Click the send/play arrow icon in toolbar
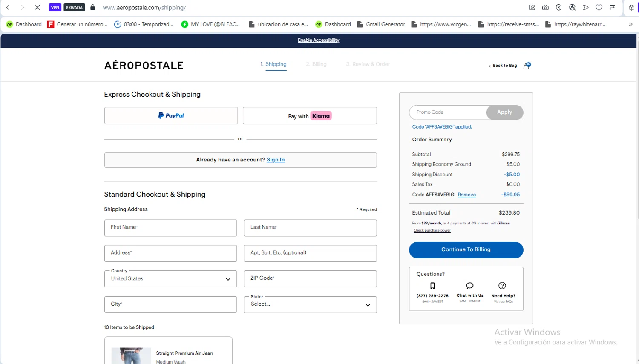The width and height of the screenshot is (639, 364). pos(586,7)
